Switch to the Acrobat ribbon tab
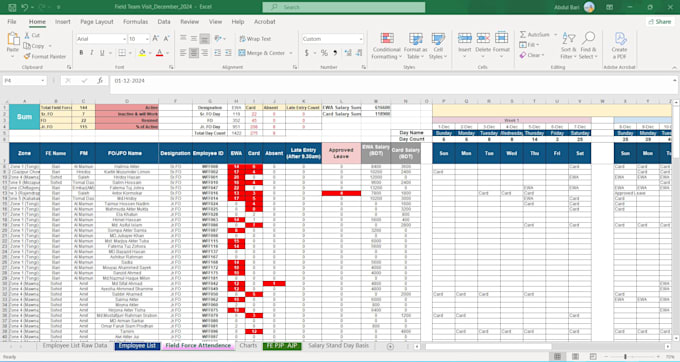This screenshot has width=680, height=362. (265, 22)
